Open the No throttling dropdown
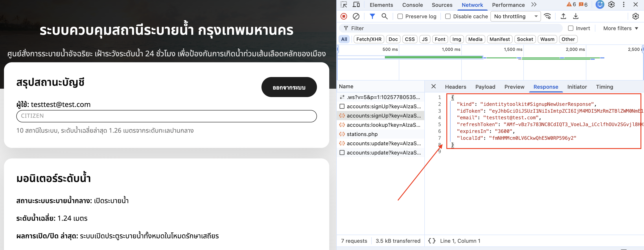Viewport: 644px width, 250px height. 515,17
